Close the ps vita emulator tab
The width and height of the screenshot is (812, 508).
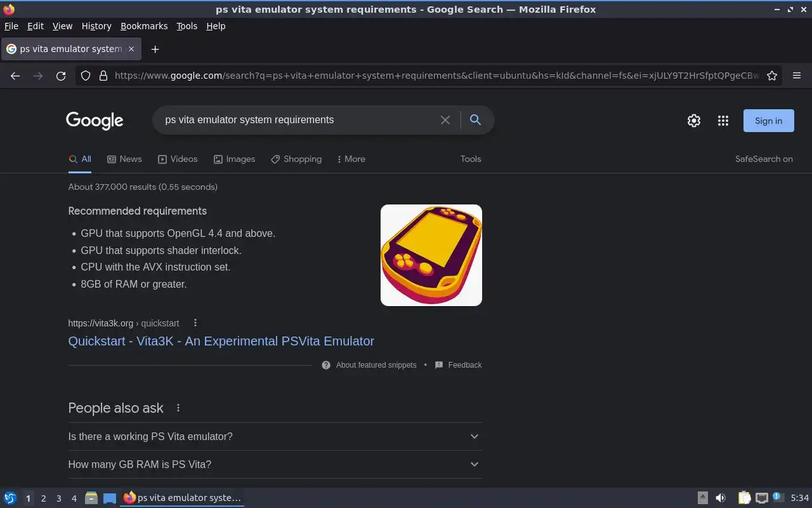(131, 49)
